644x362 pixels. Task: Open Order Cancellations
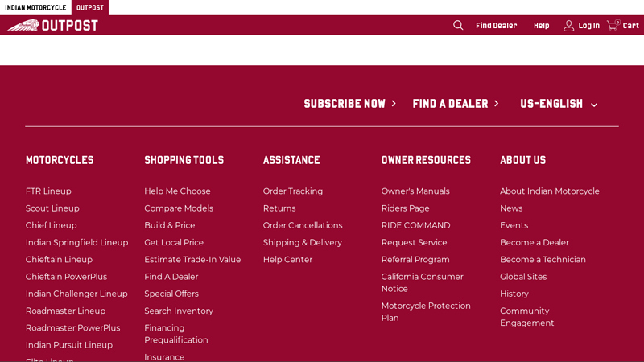(x=303, y=226)
